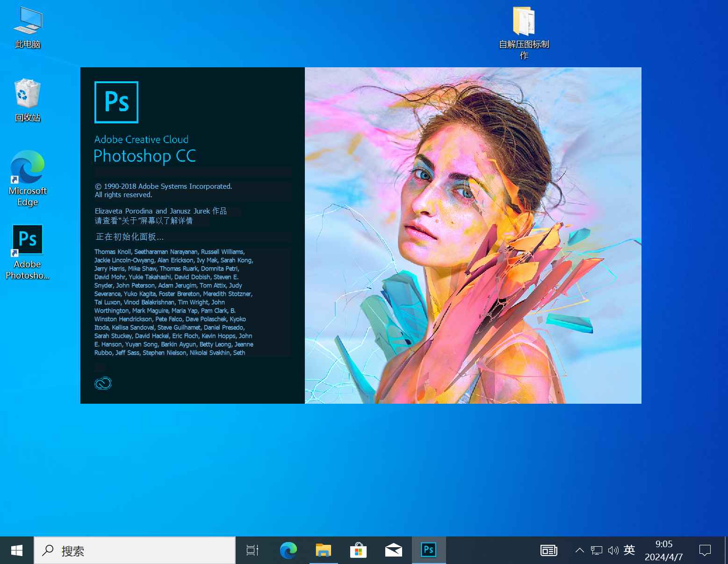Click the 正在初始化面板... status text
728x564 pixels.
[x=130, y=237]
